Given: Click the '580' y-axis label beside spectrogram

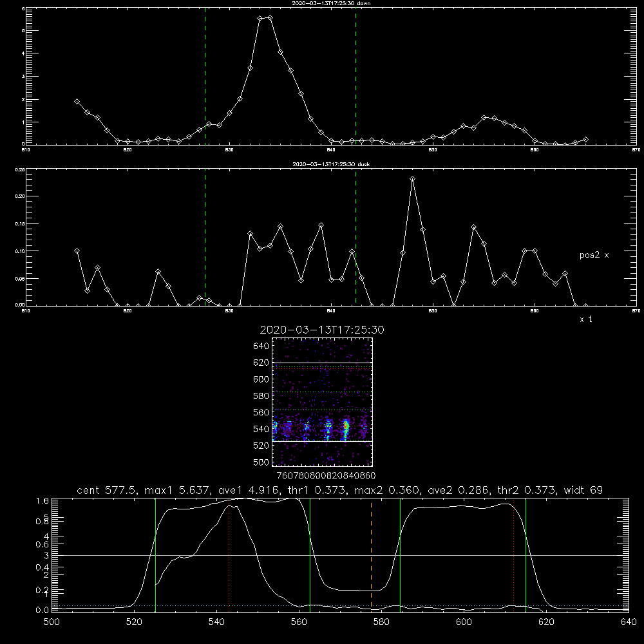Looking at the screenshot, I should click(x=261, y=396).
